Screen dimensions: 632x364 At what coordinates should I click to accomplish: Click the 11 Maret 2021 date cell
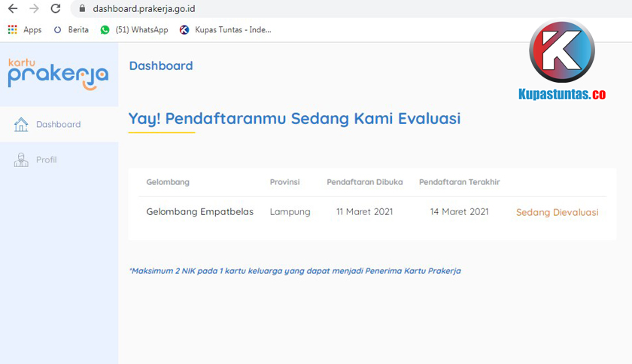point(364,211)
